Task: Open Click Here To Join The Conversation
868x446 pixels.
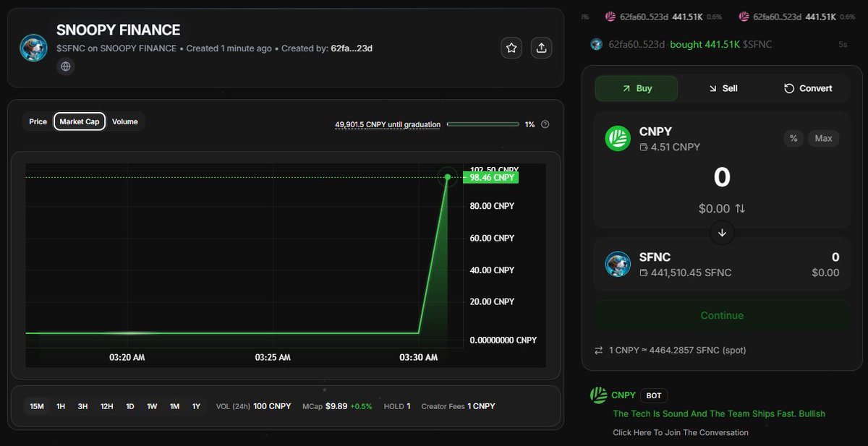Action: [681, 432]
